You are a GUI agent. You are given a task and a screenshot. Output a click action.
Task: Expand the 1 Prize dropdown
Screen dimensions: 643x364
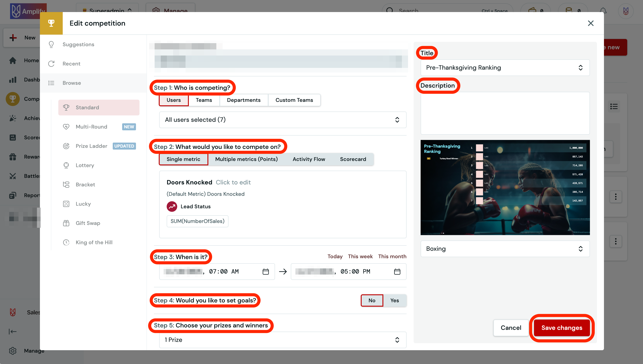point(283,340)
